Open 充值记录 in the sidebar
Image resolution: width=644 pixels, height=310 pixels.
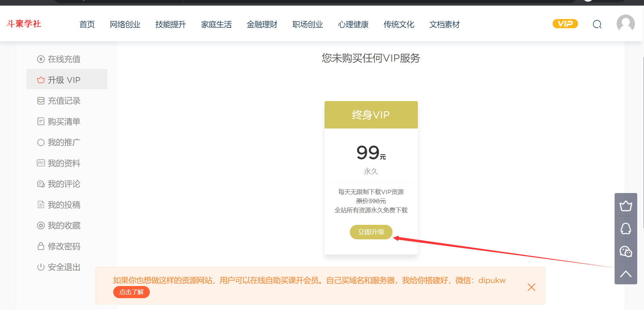coord(64,101)
